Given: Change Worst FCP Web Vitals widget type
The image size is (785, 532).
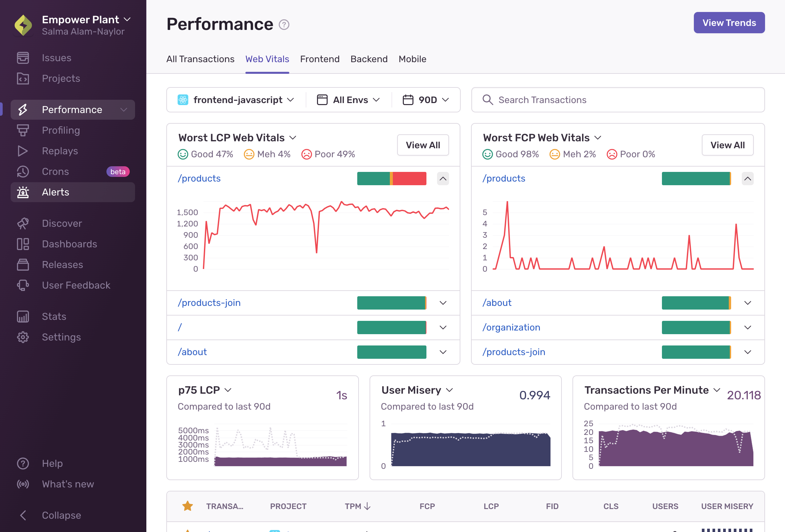Looking at the screenshot, I should tap(542, 138).
